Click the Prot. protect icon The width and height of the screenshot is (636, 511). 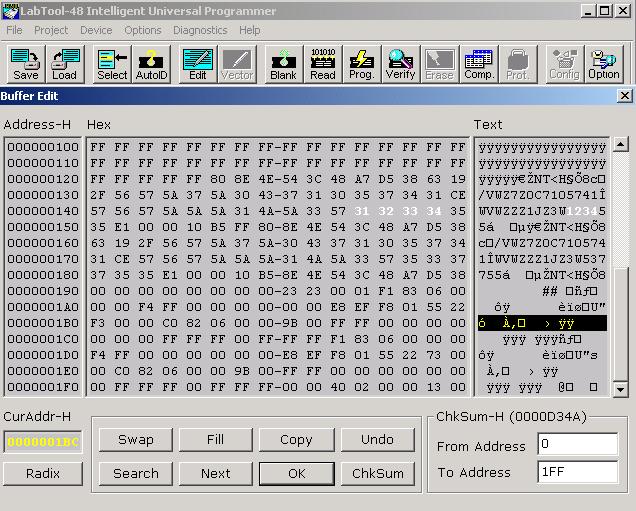tap(518, 64)
